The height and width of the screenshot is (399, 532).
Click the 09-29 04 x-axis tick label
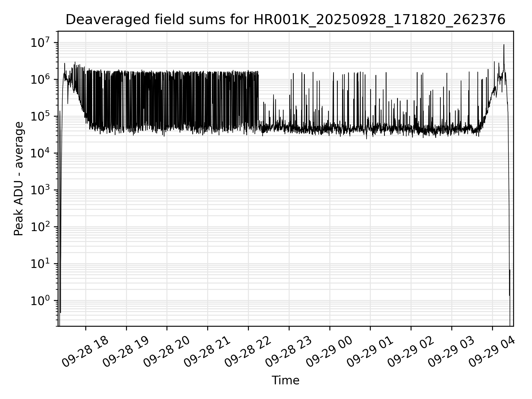click(492, 351)
